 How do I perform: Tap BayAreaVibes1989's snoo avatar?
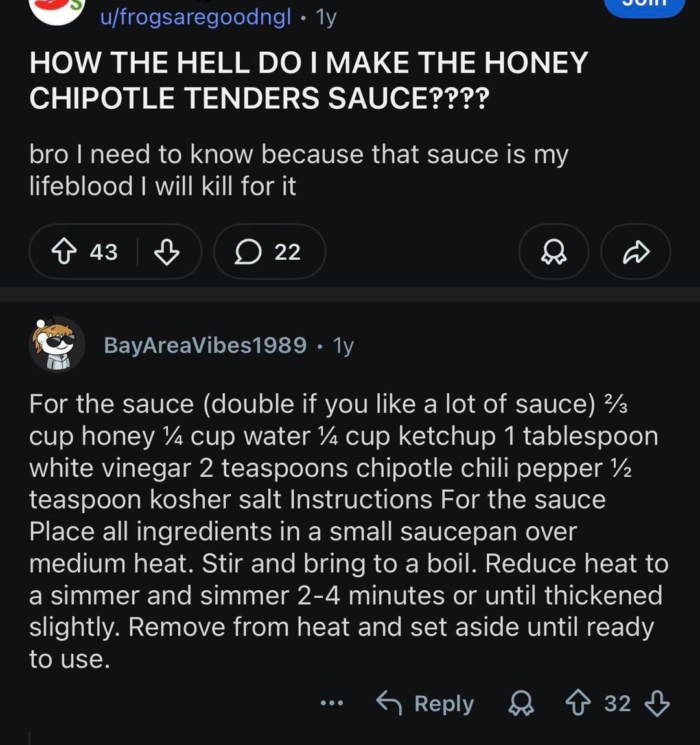coord(57,344)
